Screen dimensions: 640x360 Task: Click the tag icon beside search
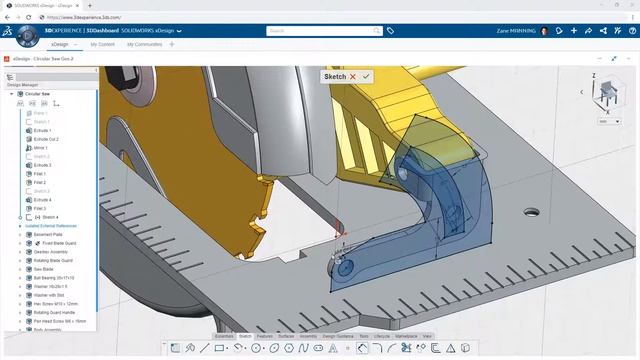pyautogui.click(x=390, y=31)
